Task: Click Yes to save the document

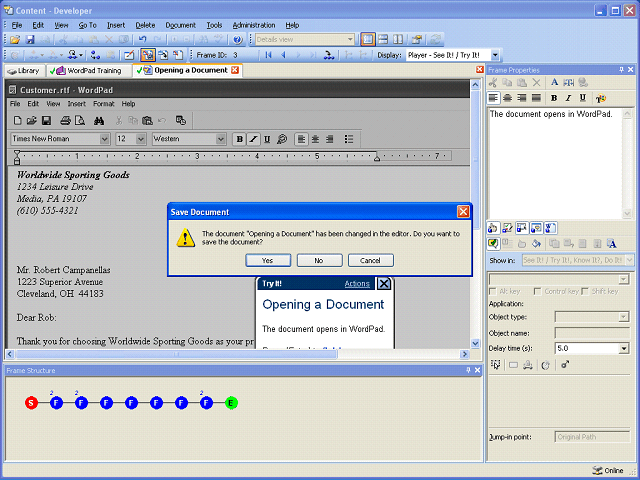Action: pos(268,260)
